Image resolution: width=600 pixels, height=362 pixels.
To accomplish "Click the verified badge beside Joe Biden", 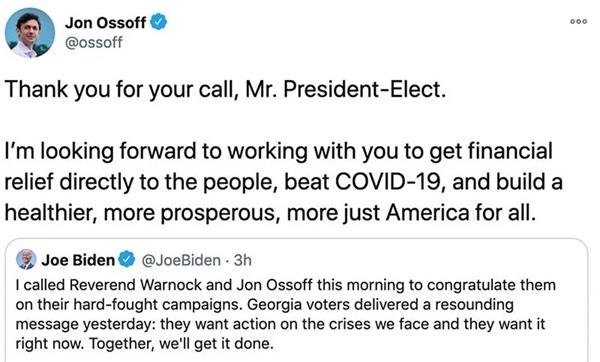I will pyautogui.click(x=126, y=259).
